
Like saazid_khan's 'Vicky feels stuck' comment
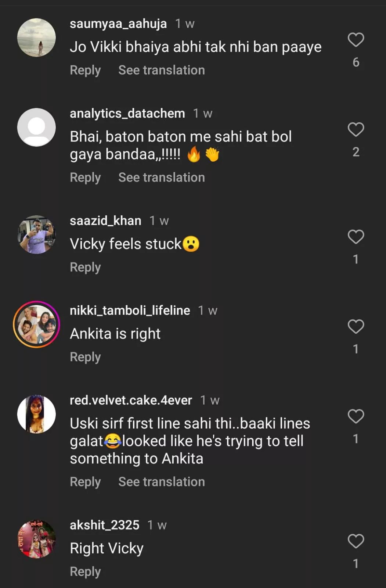[356, 237]
